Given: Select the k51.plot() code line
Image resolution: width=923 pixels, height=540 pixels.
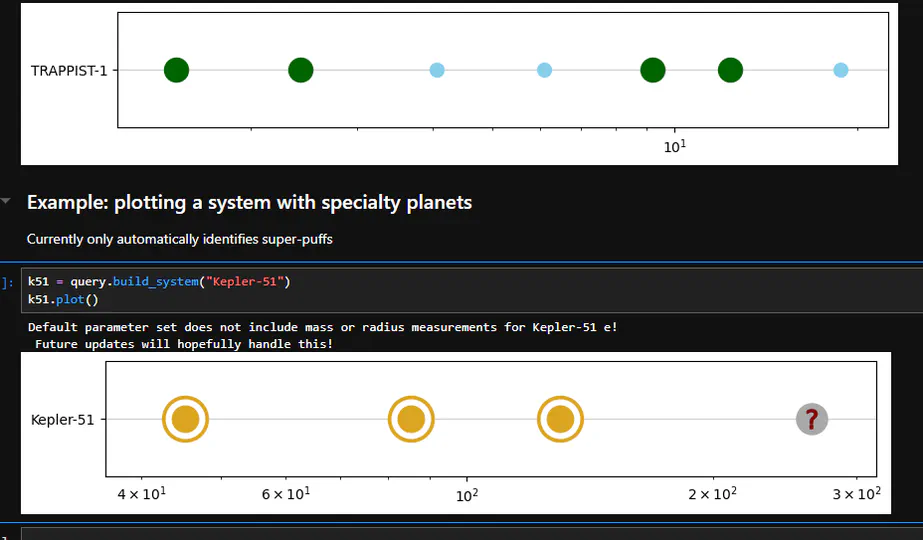Looking at the screenshot, I should pos(63,299).
